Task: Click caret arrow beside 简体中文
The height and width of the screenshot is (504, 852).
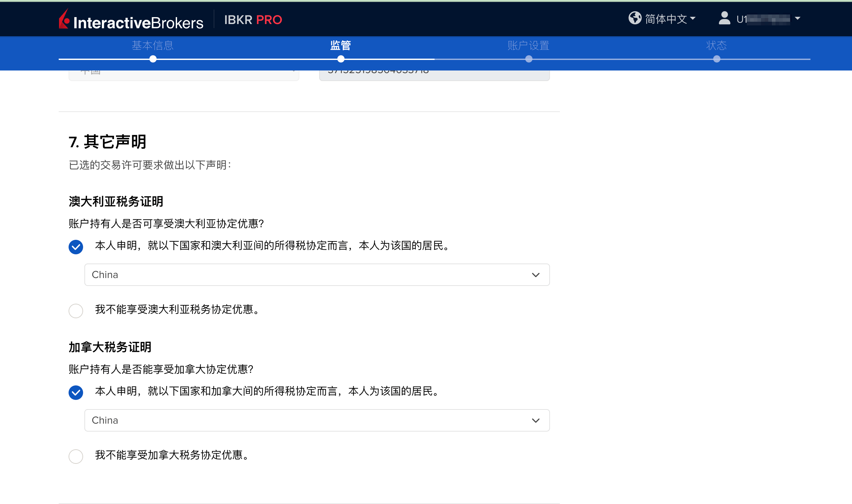Action: point(693,18)
